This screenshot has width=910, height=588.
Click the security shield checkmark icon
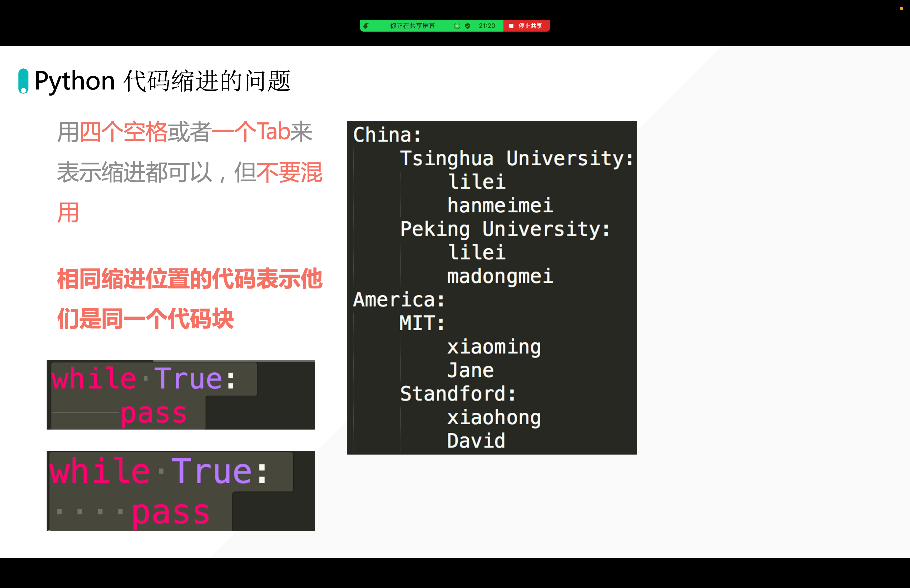pos(467,26)
